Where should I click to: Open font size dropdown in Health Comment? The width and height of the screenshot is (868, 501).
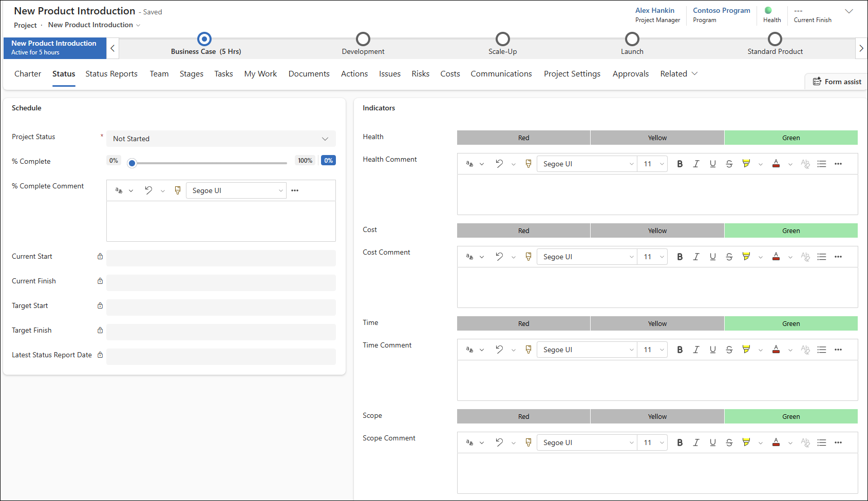[x=653, y=164]
